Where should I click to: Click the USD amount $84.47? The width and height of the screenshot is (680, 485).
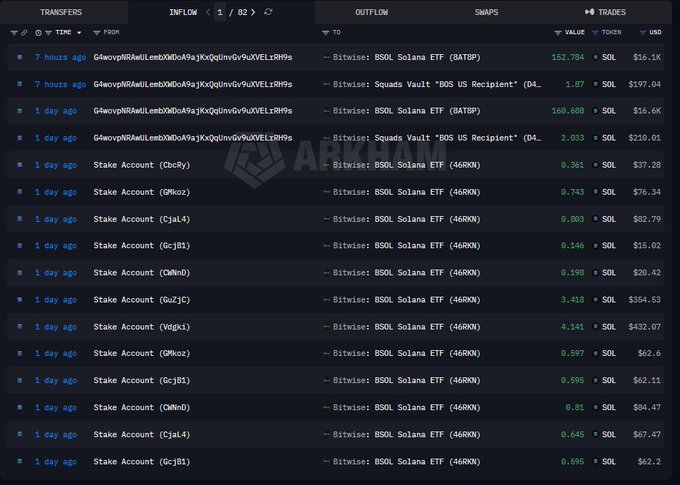(647, 407)
